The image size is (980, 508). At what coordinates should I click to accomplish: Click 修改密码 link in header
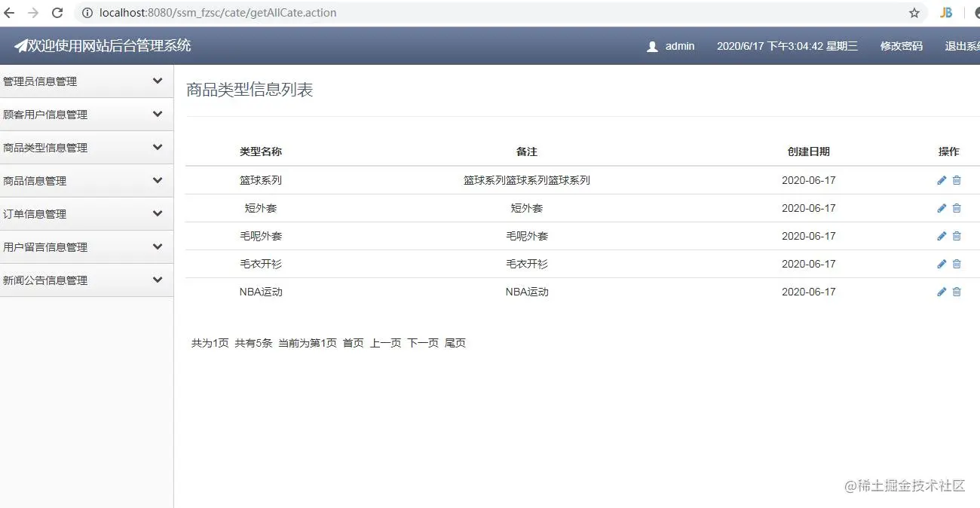(x=902, y=46)
